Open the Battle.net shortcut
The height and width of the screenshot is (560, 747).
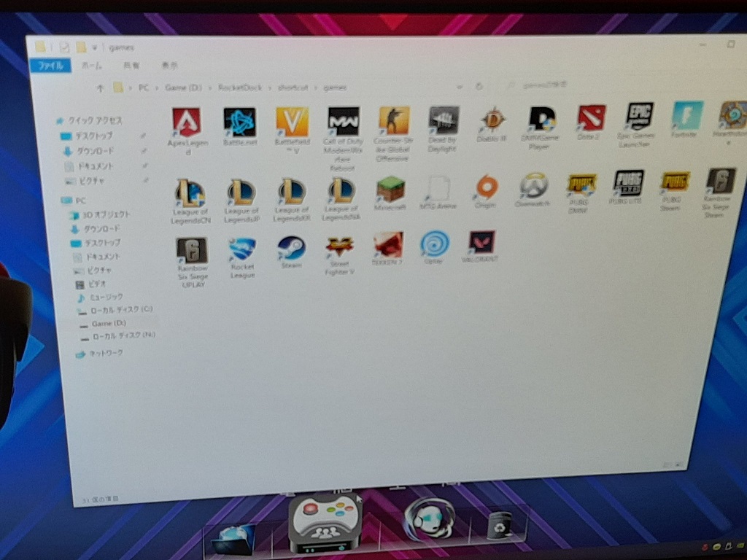(x=239, y=127)
